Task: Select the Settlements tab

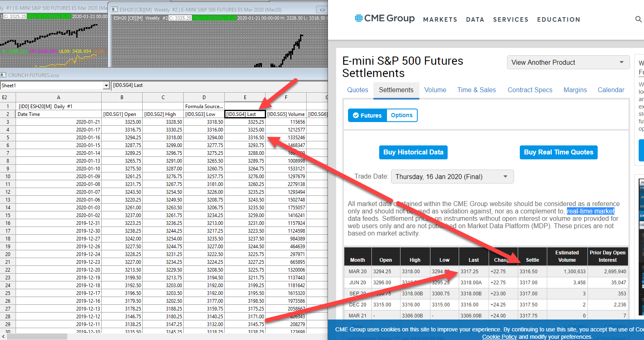Action: click(396, 90)
